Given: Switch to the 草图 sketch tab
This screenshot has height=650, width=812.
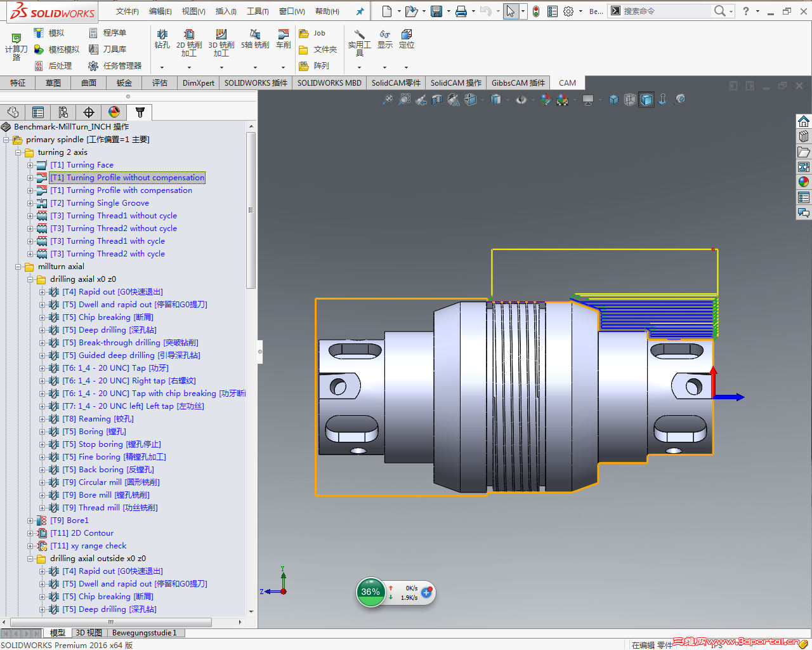Looking at the screenshot, I should coord(53,83).
